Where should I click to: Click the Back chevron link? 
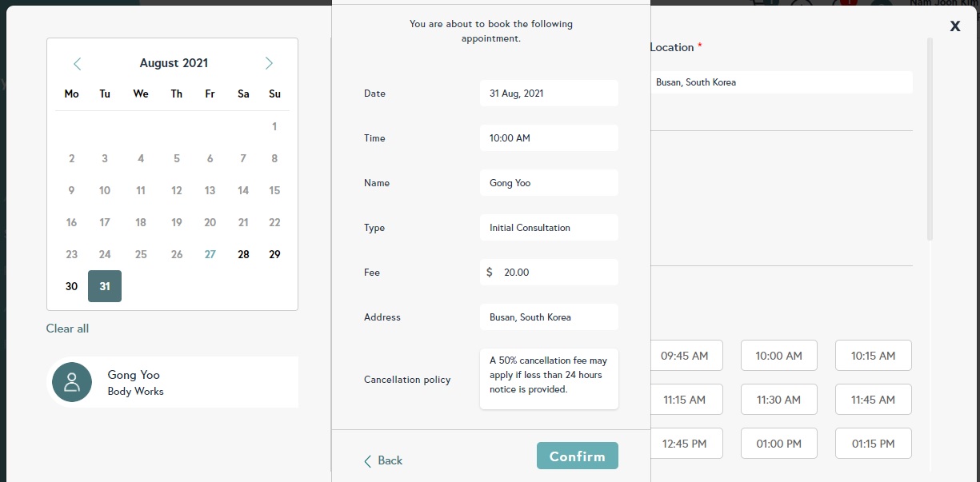[x=383, y=460]
